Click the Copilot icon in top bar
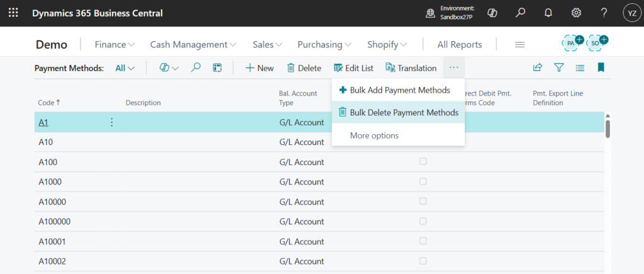 493,13
